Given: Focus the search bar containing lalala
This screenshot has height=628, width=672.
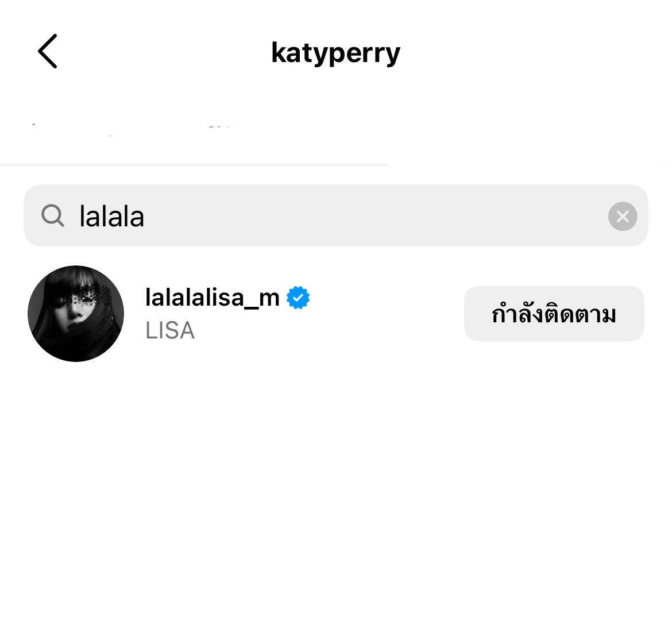Looking at the screenshot, I should tap(335, 215).
